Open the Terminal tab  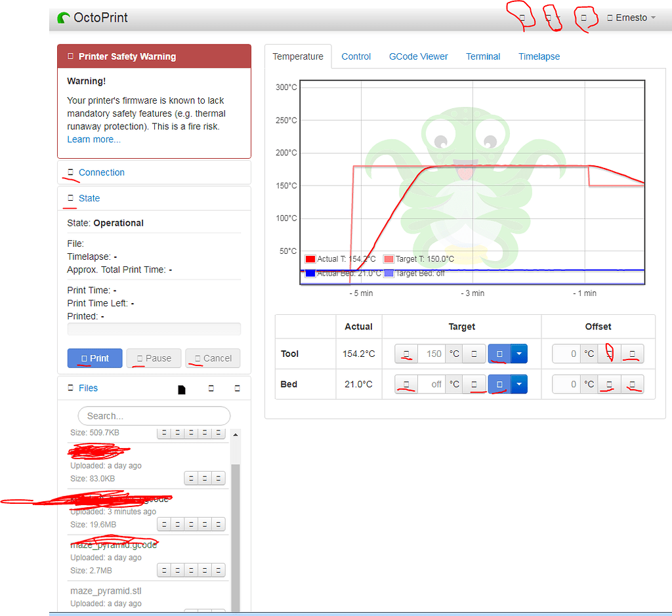pyautogui.click(x=483, y=56)
